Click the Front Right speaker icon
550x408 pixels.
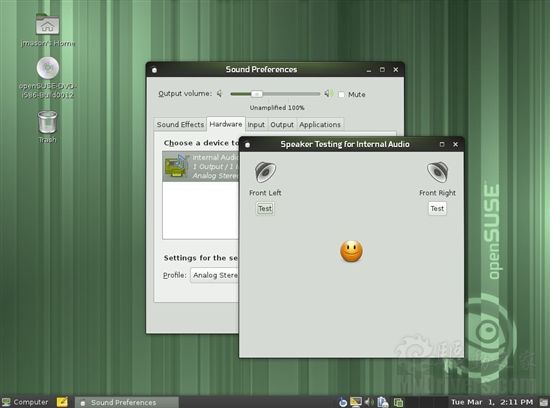click(x=437, y=172)
